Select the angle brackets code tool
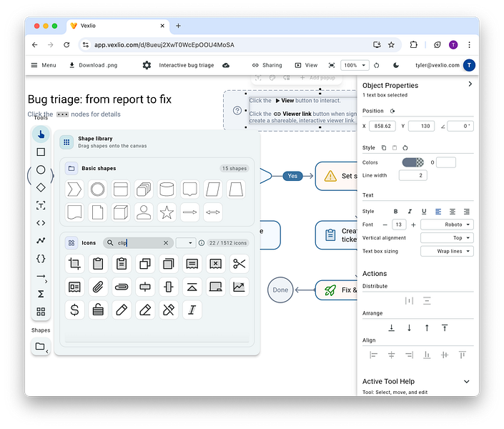Viewport: 504px width, 429px height. 41,223
